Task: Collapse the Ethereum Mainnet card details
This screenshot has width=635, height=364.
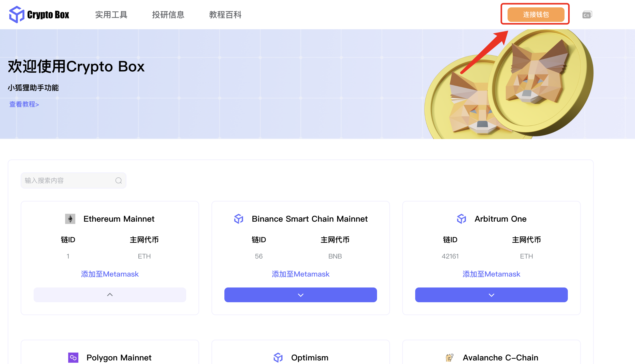Action: (110, 295)
